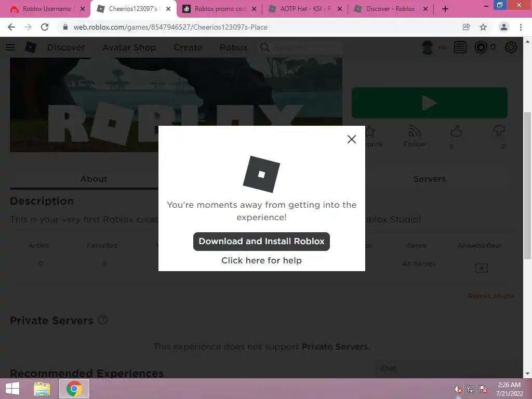The image size is (532, 399).
Task: Click the Chrome taskbar icon
Action: coord(74,389)
